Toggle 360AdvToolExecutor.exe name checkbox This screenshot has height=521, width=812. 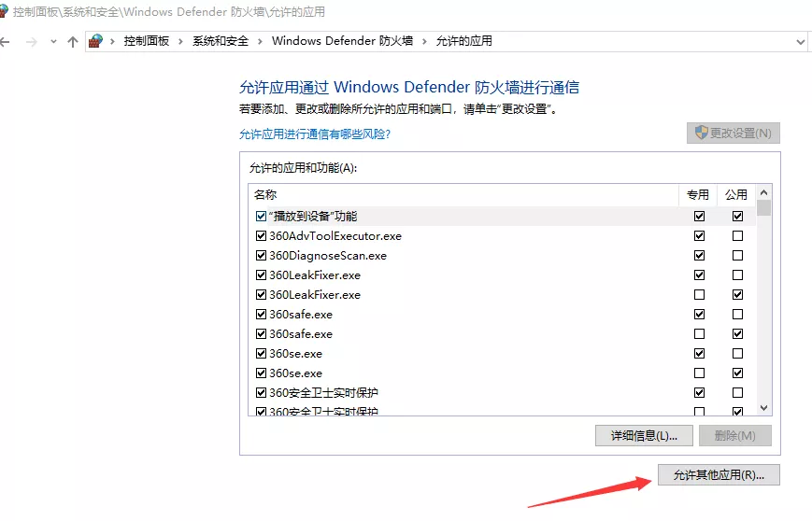pos(262,236)
